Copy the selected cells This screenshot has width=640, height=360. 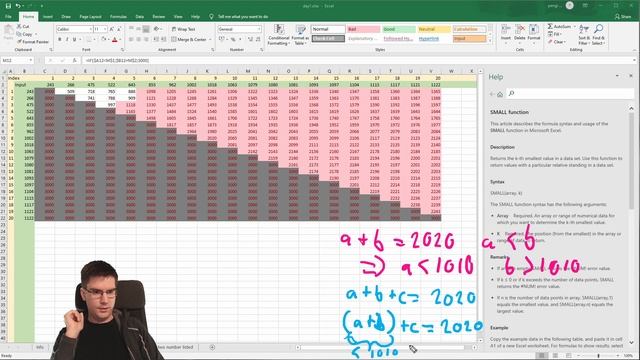coord(24,34)
